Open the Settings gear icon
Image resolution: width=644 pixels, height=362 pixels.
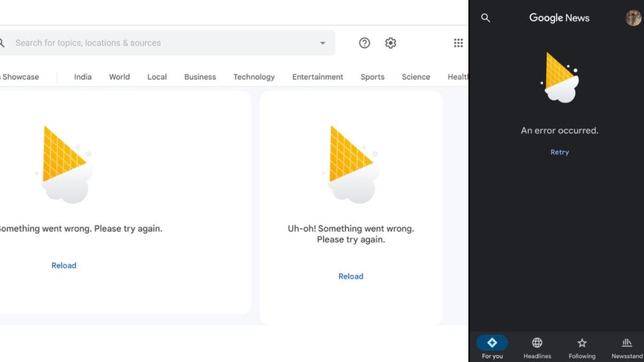[x=390, y=43]
